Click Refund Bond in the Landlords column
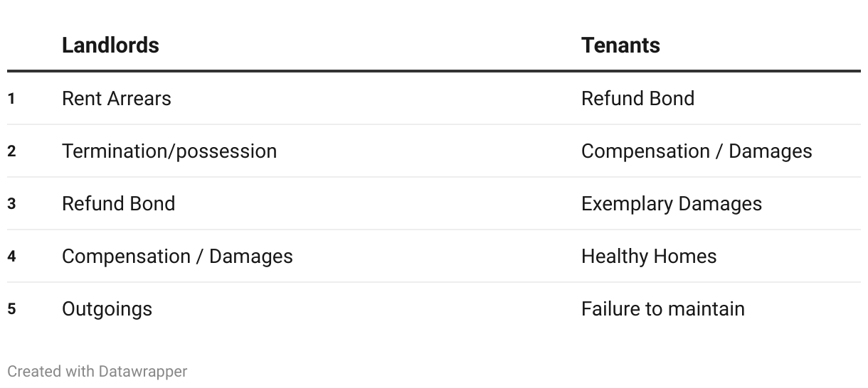868x388 pixels. (x=118, y=204)
